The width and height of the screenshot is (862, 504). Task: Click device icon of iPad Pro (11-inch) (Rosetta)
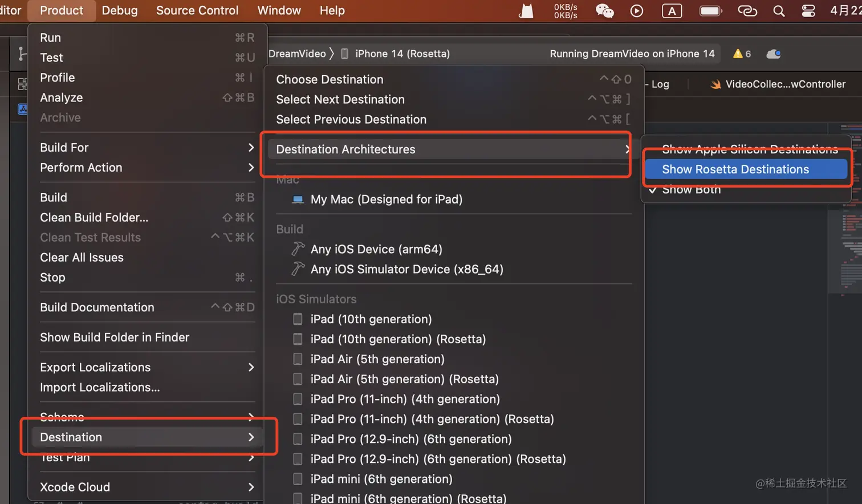(298, 419)
